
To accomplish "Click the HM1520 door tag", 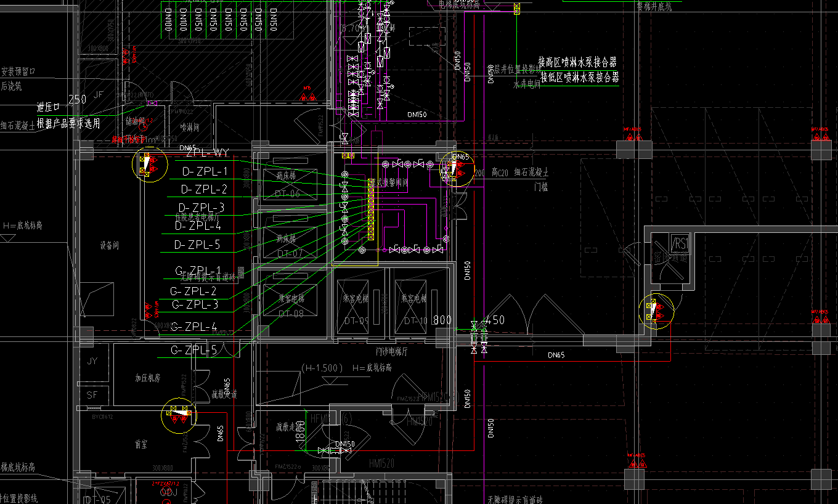I will 381,463.
